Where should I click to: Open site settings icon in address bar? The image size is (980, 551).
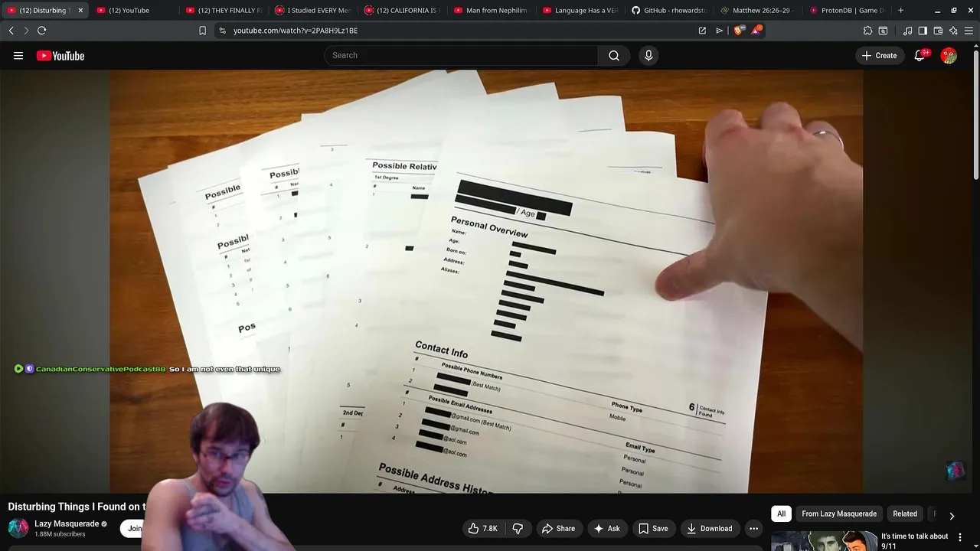(x=222, y=31)
